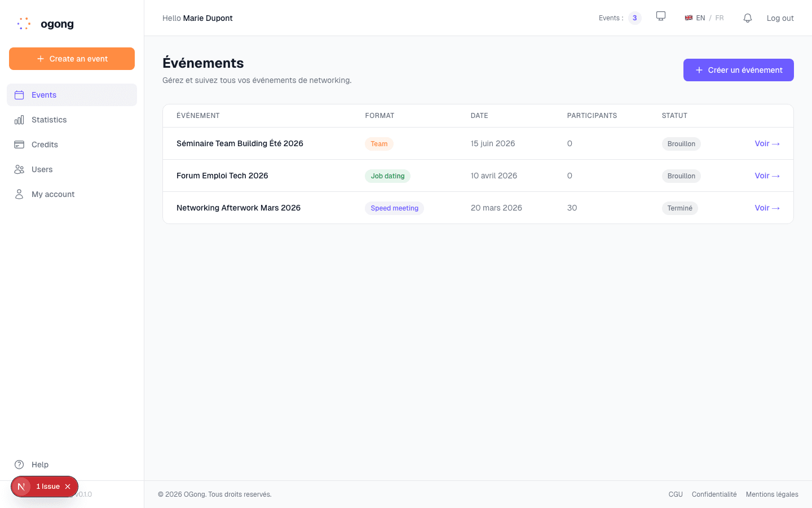
Task: Click the Next.js N dev icon
Action: tap(21, 487)
